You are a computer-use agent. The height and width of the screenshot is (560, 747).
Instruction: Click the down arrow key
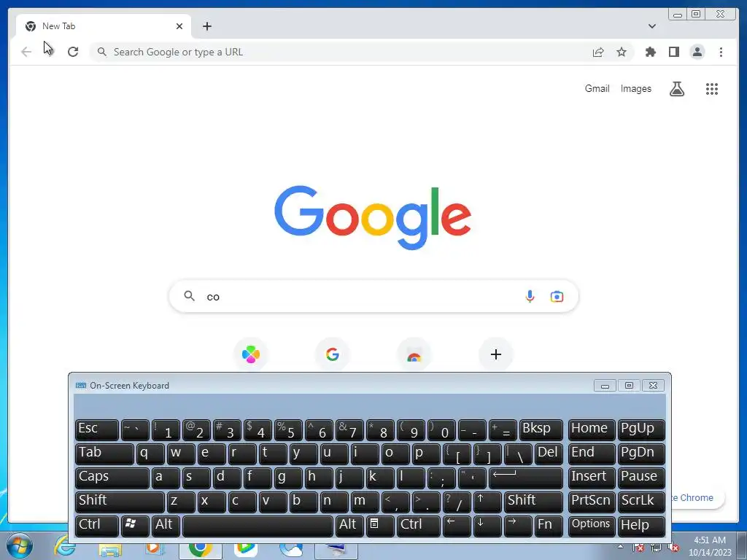click(487, 526)
